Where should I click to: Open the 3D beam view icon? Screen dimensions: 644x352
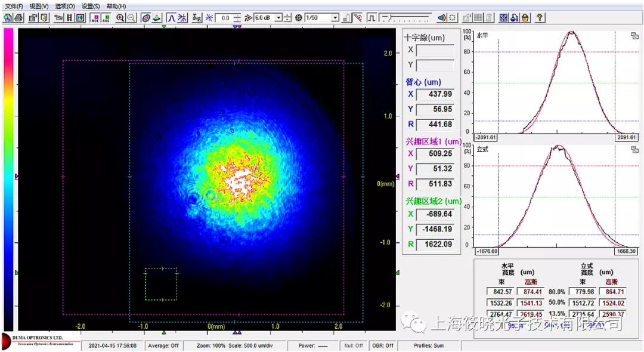click(x=157, y=18)
